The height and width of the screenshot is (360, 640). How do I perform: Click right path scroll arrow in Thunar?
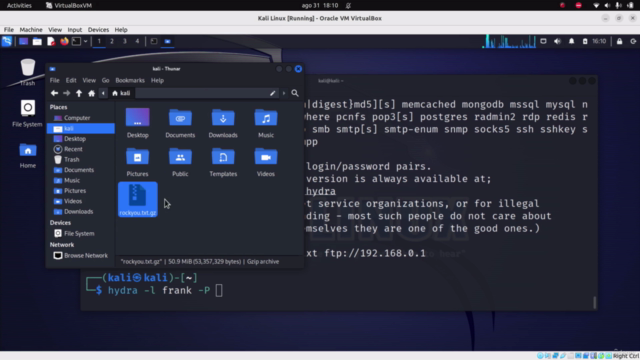(x=284, y=93)
